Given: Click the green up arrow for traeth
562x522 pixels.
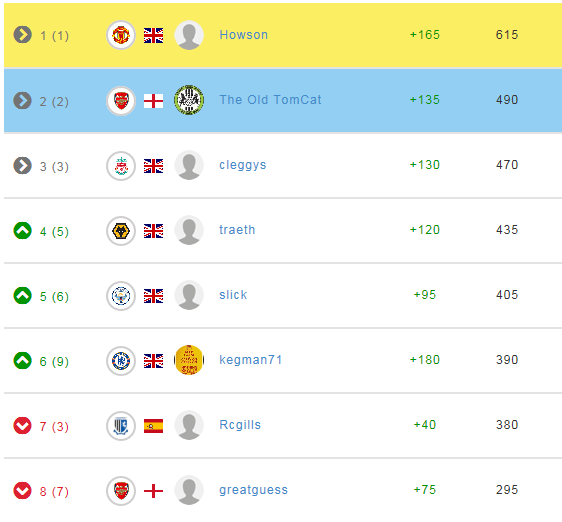Looking at the screenshot, I should coord(23,231).
